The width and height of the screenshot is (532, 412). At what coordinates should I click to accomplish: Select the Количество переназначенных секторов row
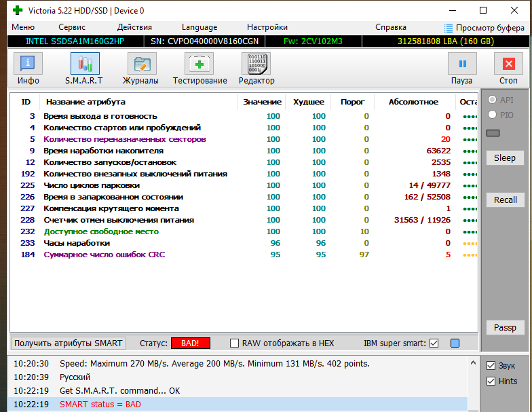[244, 139]
